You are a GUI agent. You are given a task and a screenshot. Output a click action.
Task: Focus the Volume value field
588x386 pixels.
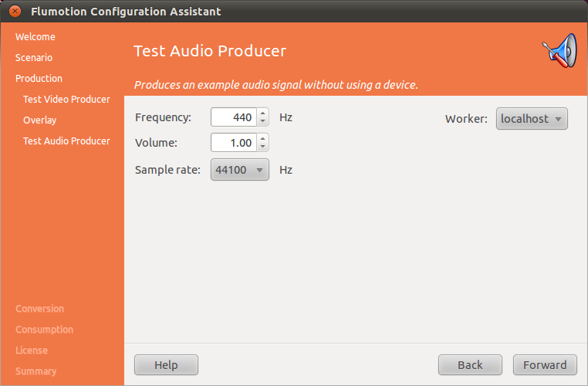[x=233, y=143]
